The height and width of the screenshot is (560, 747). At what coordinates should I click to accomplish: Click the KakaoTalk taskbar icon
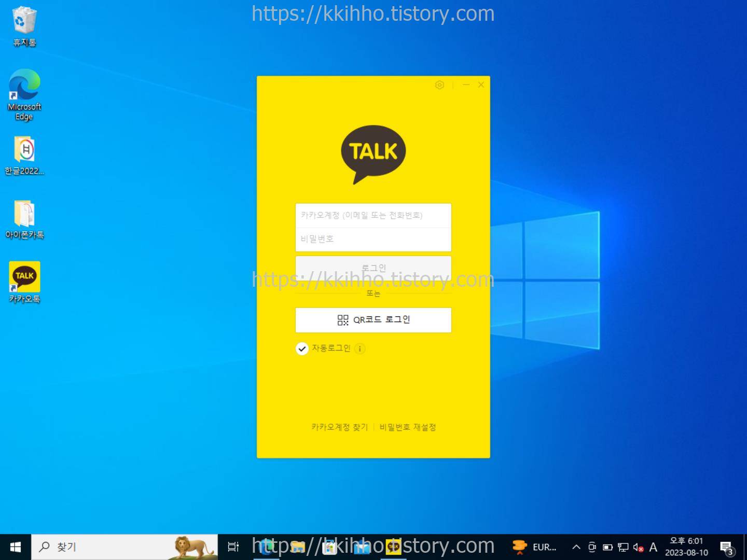394,547
